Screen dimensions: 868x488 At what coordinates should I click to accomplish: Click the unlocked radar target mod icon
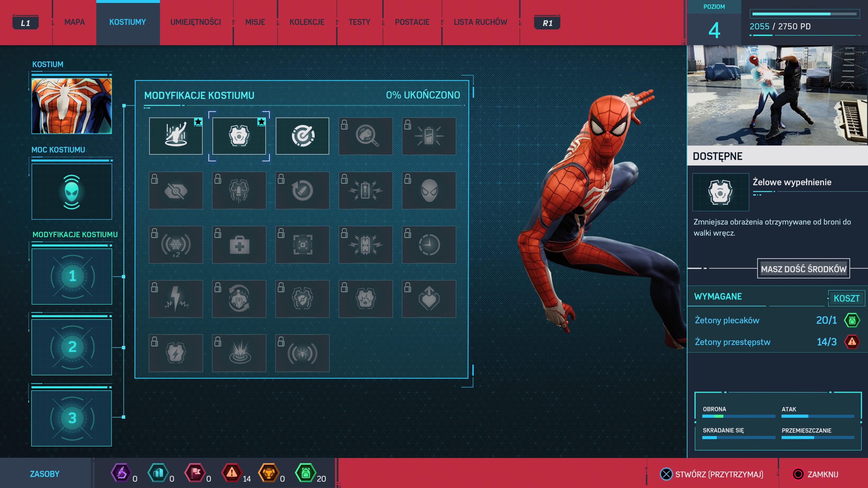click(302, 136)
